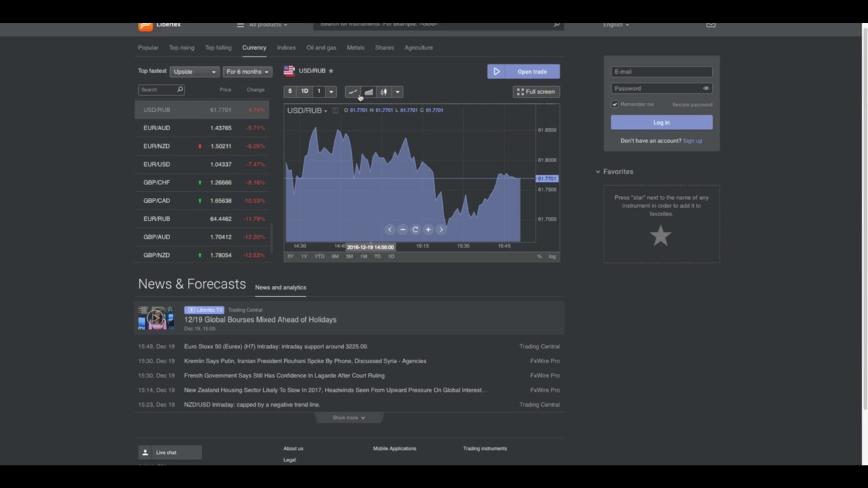Open the timeframe interval dropdown arrow
The height and width of the screenshot is (488, 868).
331,92
